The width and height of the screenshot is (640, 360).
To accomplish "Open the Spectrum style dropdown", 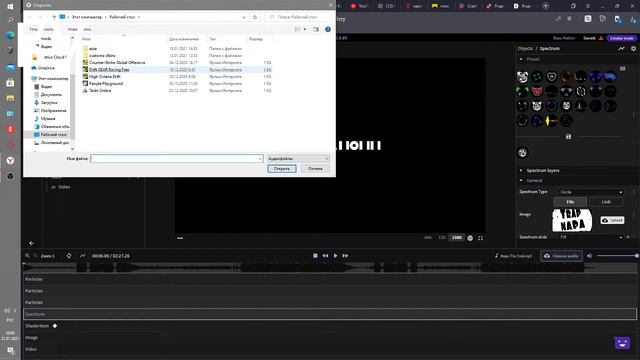I will click(591, 237).
